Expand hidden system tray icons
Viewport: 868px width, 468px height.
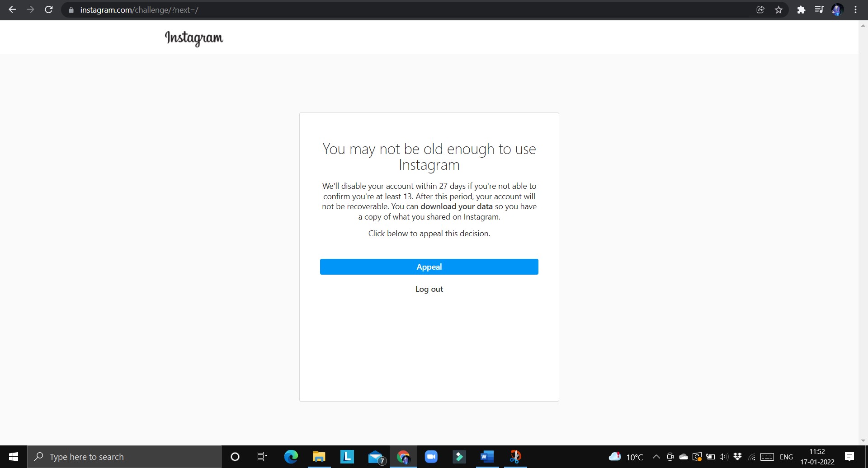pyautogui.click(x=656, y=457)
